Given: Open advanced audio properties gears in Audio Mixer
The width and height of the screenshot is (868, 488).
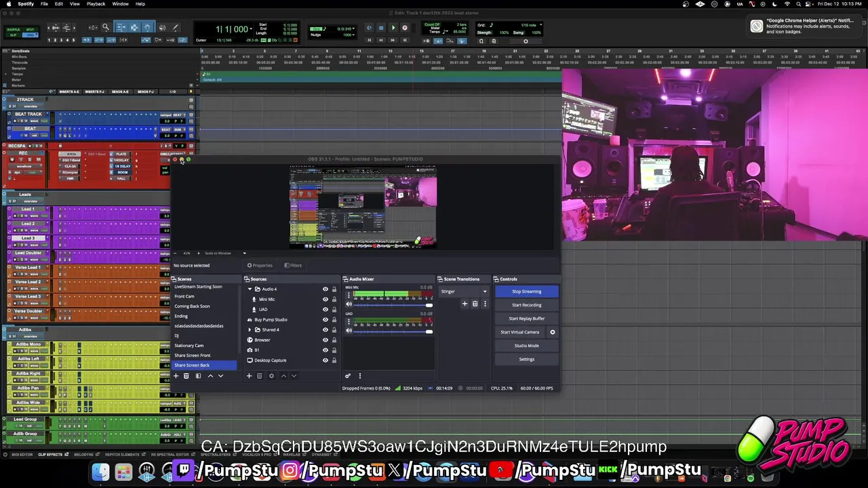Looking at the screenshot, I should click(348, 375).
